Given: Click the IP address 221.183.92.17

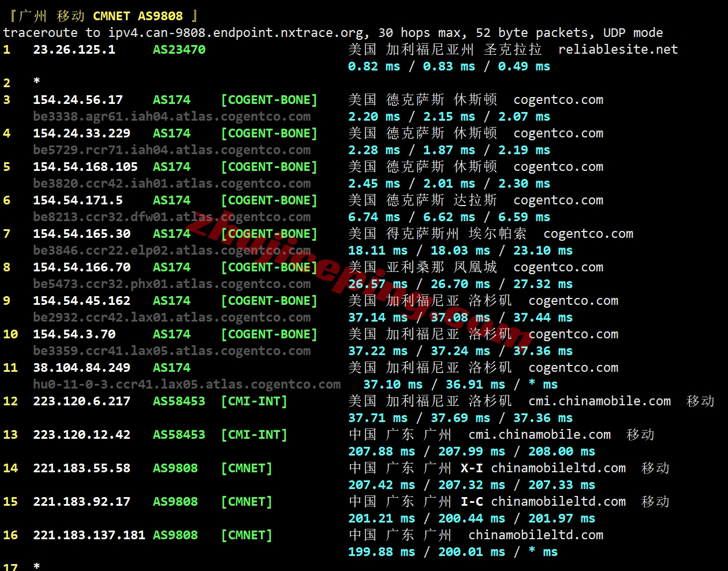Looking at the screenshot, I should 81,502.
